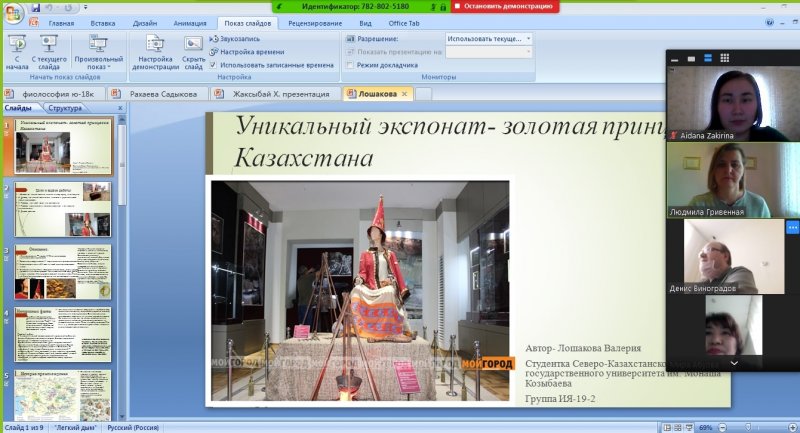The width and height of the screenshot is (800, 433).
Task: Click green shield icon on sharing bar
Action: [280, 7]
